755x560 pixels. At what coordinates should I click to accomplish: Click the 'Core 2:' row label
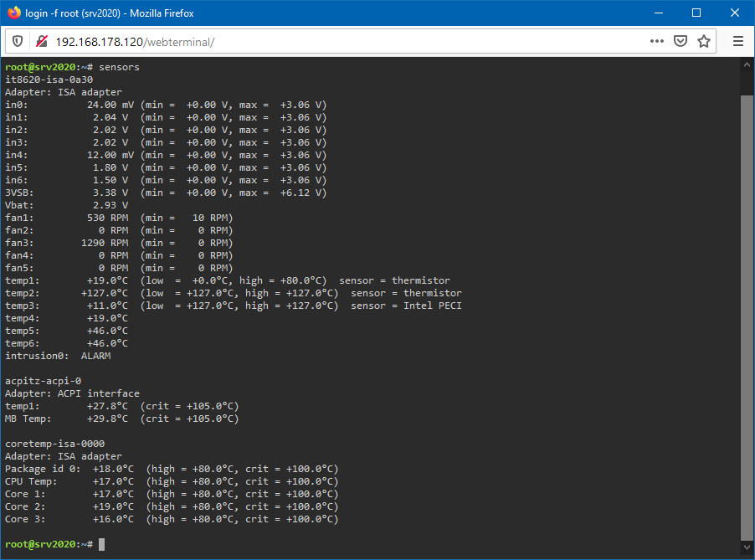(x=25, y=506)
